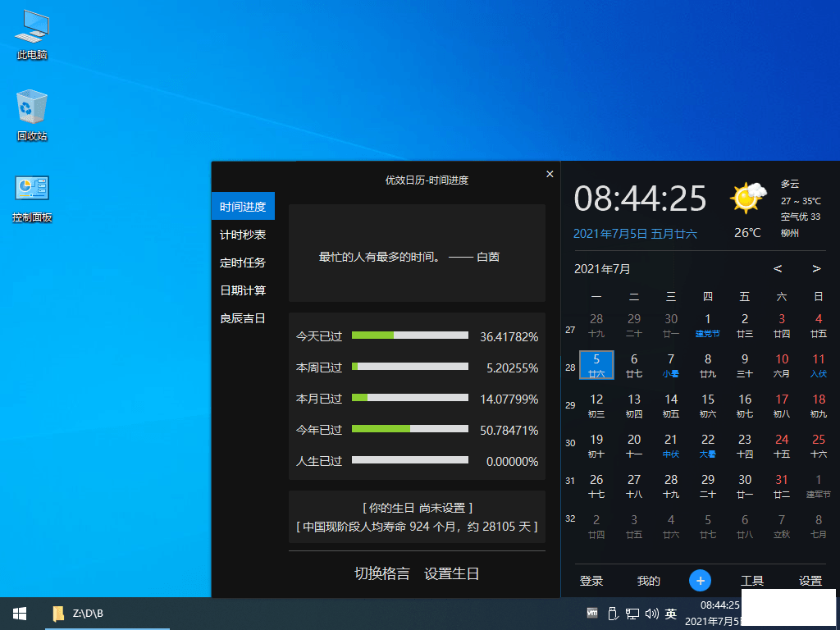
Task: Click the 设置生日 button
Action: [x=451, y=573]
